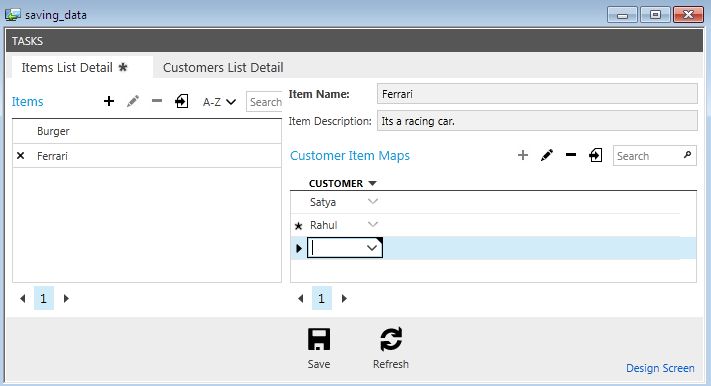
Task: Export Items list with export icon
Action: pyautogui.click(x=182, y=101)
